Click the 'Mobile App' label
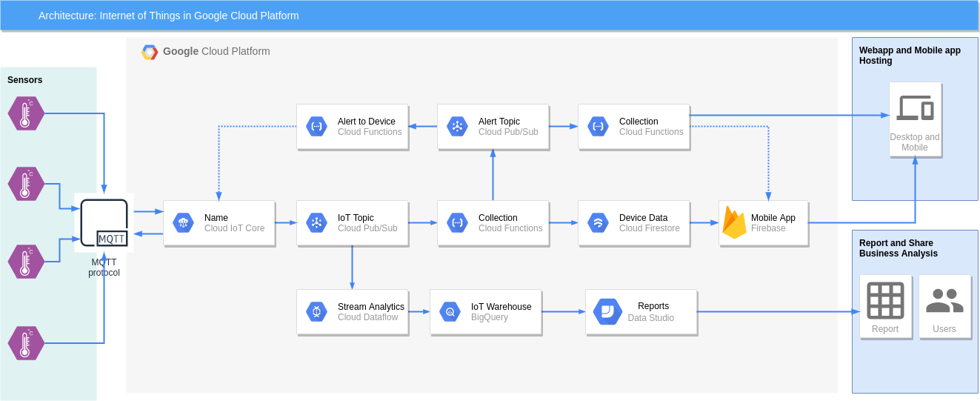980x401 pixels. click(x=773, y=218)
